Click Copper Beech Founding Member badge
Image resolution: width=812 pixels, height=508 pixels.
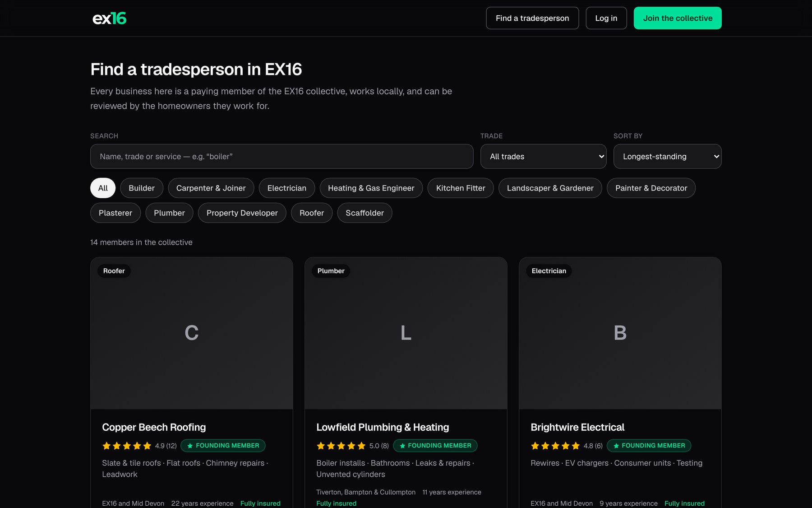click(x=223, y=446)
